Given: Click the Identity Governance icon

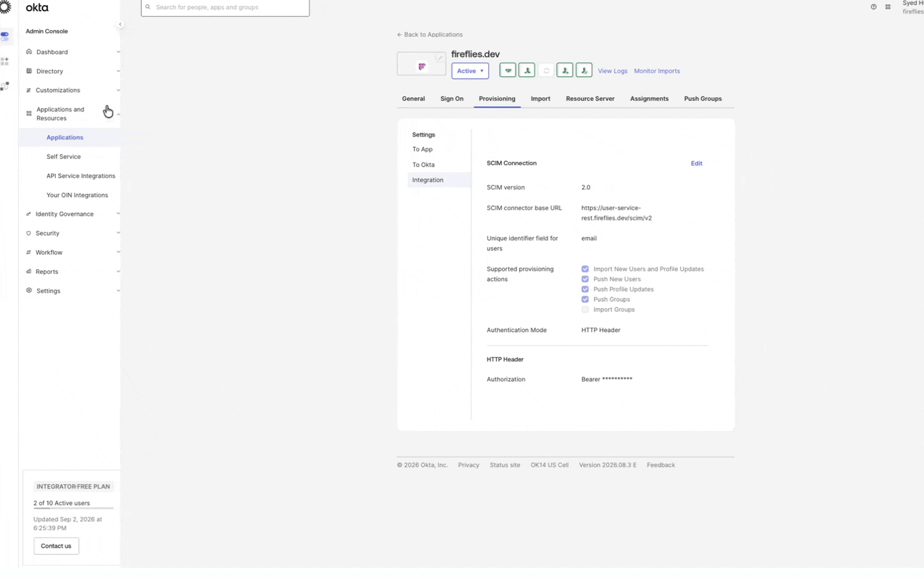Looking at the screenshot, I should [28, 214].
